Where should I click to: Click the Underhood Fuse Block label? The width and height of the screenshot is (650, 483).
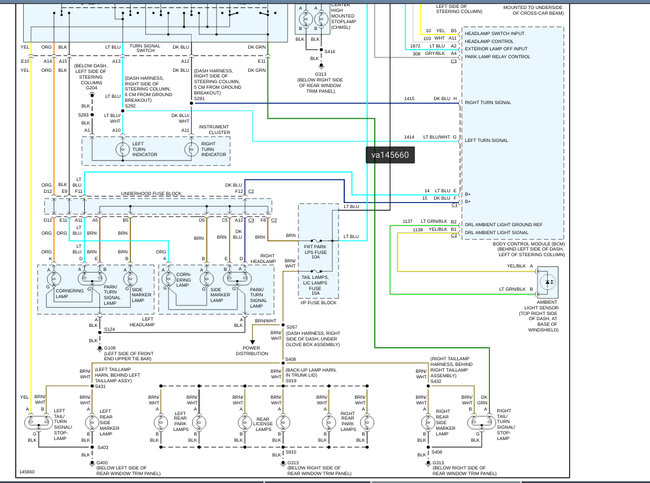tap(151, 194)
